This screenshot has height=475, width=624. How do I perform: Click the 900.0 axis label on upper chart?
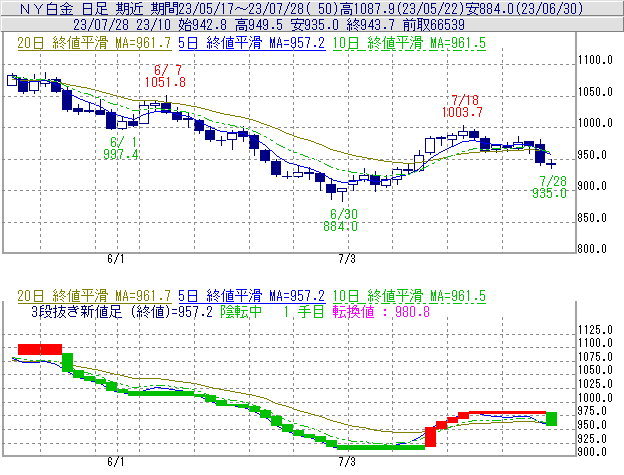click(x=592, y=186)
